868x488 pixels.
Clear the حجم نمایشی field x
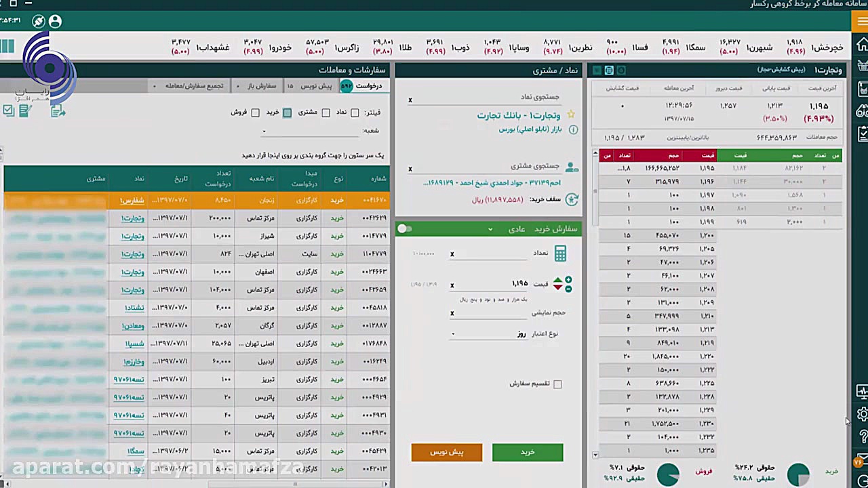(452, 313)
